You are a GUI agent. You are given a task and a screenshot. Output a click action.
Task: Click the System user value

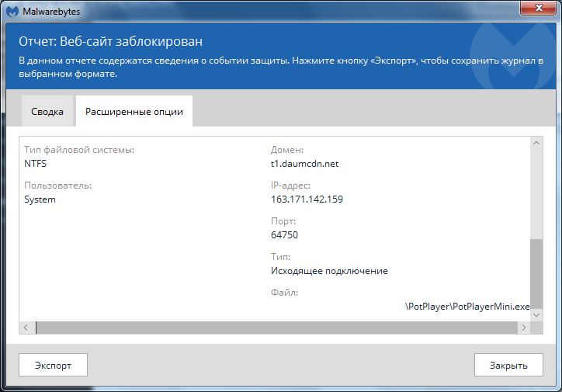[40, 199]
